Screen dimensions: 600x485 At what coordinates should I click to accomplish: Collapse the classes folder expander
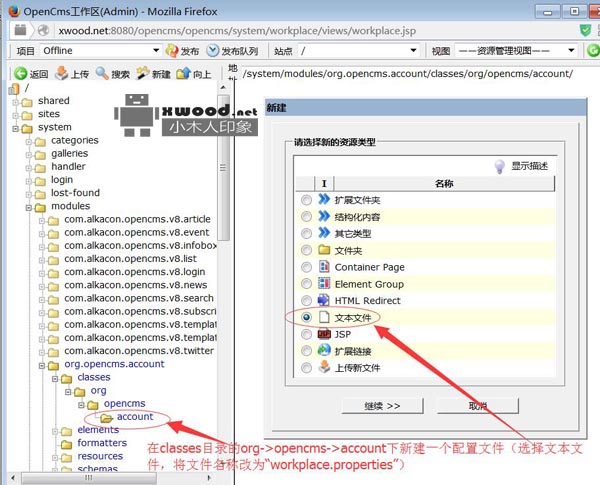pyautogui.click(x=55, y=379)
